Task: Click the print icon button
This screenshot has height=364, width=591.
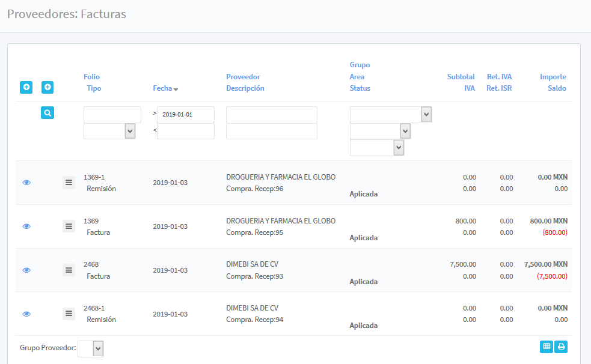Action: click(x=561, y=347)
